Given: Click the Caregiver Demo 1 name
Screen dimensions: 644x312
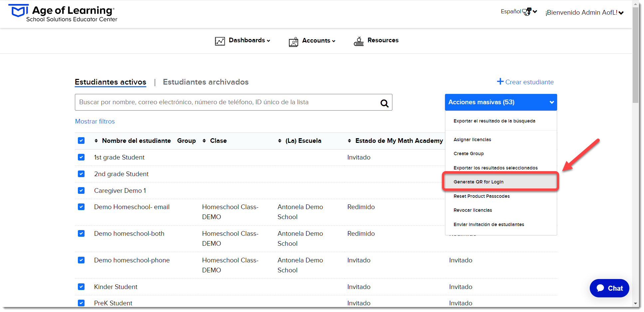Looking at the screenshot, I should [120, 190].
